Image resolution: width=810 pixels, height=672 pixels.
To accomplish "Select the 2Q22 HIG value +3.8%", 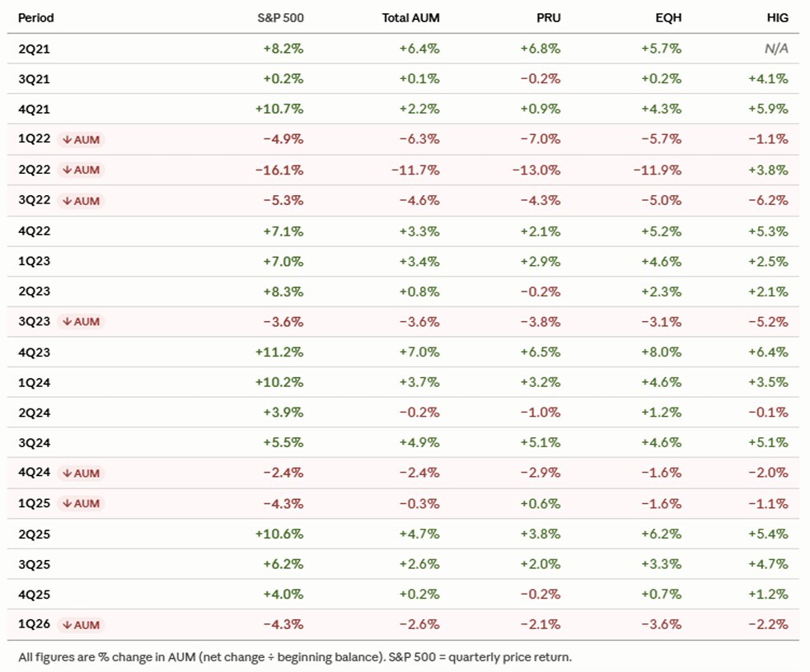I will [x=768, y=170].
